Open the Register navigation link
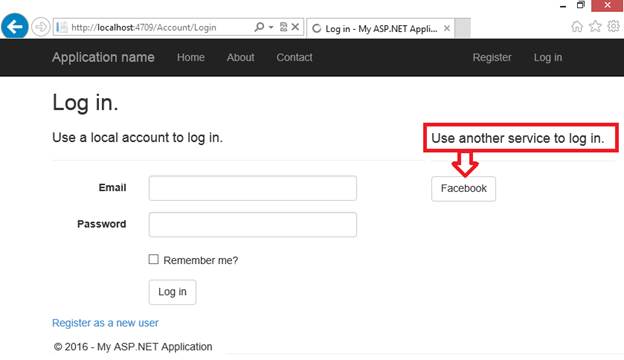Screen dimensions: 624x360 pyautogui.click(x=492, y=57)
